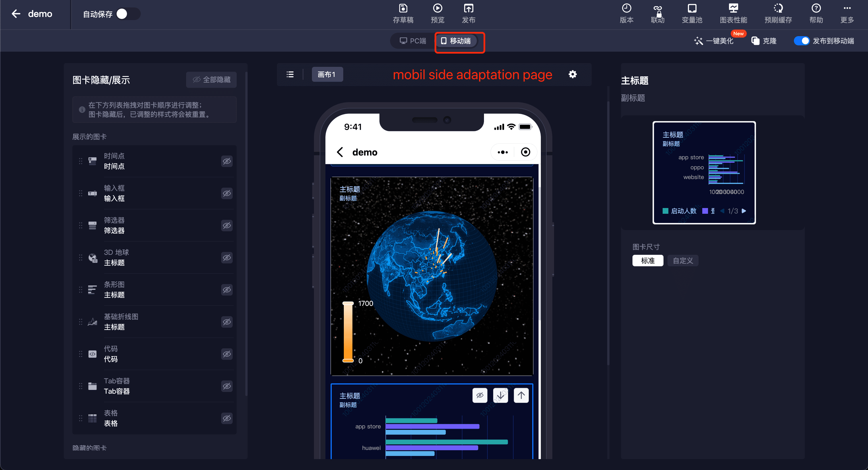
Task: Hide the Tab容器 card
Action: [227, 386]
